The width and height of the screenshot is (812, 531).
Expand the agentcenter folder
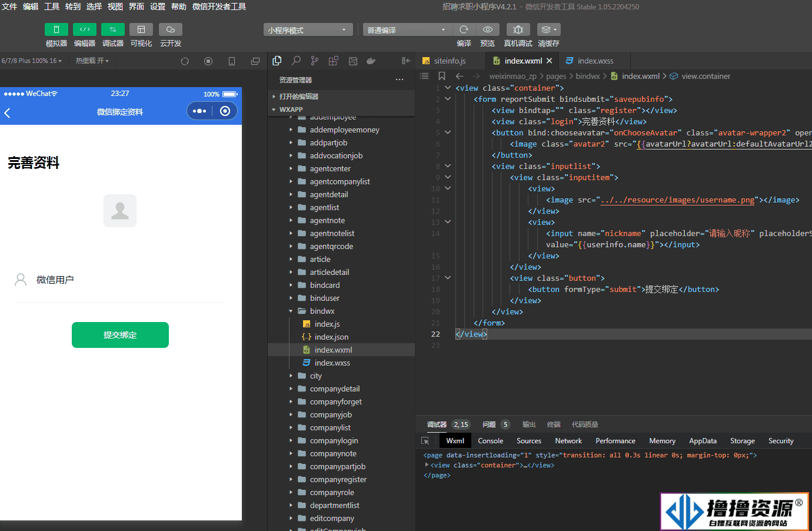[341, 168]
